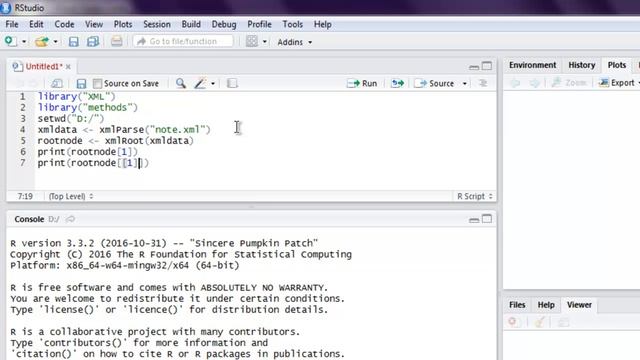This screenshot has width=640, height=360.
Task: Click the Viewer clear broom icon
Action: 540,322
